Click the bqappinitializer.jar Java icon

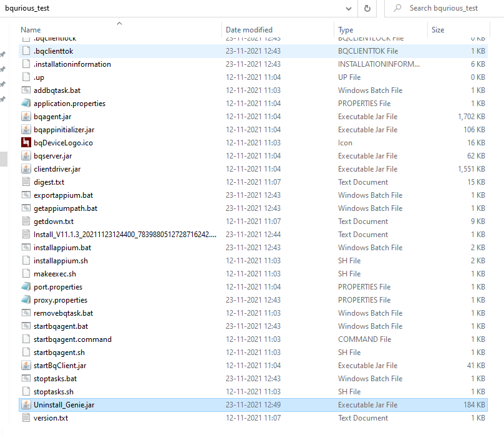tap(26, 130)
